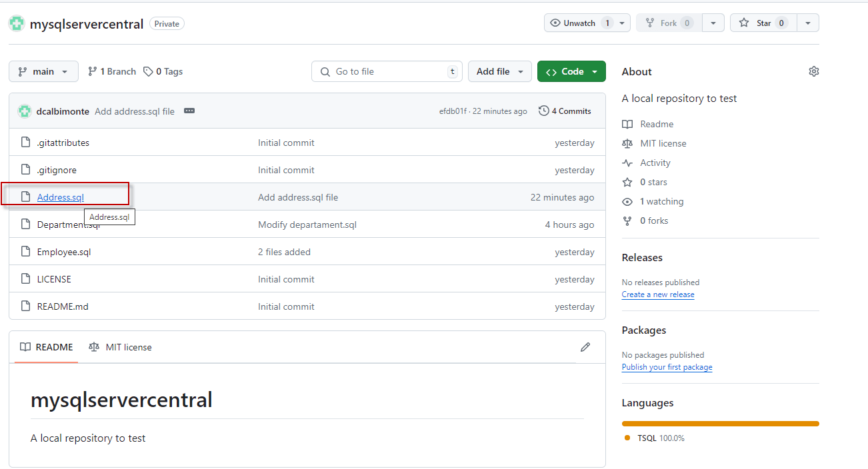Click the dcalbimonte avatar in commit row
The width and height of the screenshot is (868, 469).
tap(25, 111)
